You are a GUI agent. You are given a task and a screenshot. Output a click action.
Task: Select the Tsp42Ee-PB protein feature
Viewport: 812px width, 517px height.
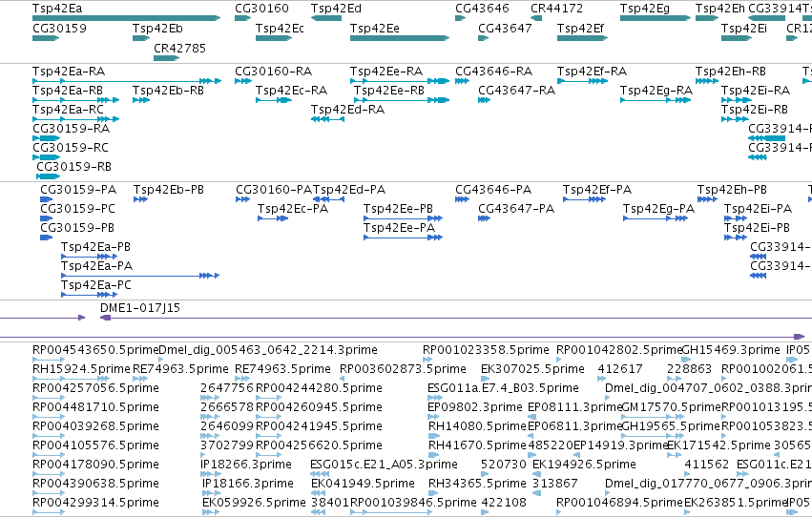pos(403,218)
